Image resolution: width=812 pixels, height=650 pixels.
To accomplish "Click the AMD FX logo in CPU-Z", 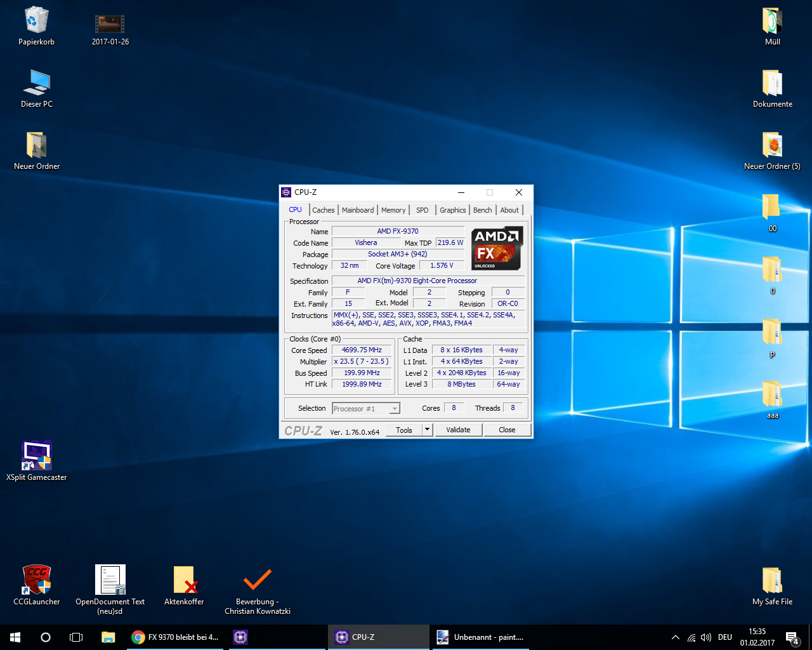I will [x=497, y=248].
